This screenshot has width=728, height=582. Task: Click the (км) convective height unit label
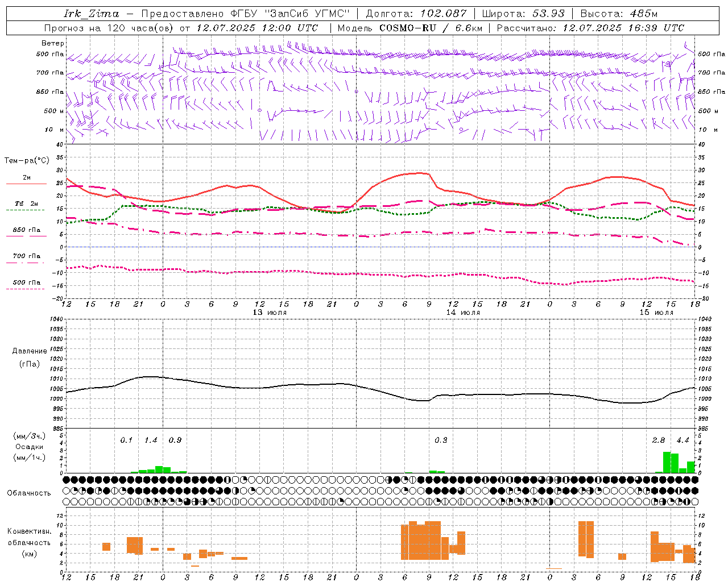point(30,553)
